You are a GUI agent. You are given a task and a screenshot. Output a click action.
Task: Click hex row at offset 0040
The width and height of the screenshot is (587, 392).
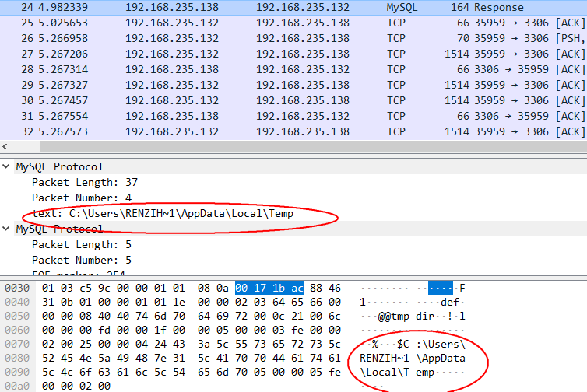(x=189, y=301)
